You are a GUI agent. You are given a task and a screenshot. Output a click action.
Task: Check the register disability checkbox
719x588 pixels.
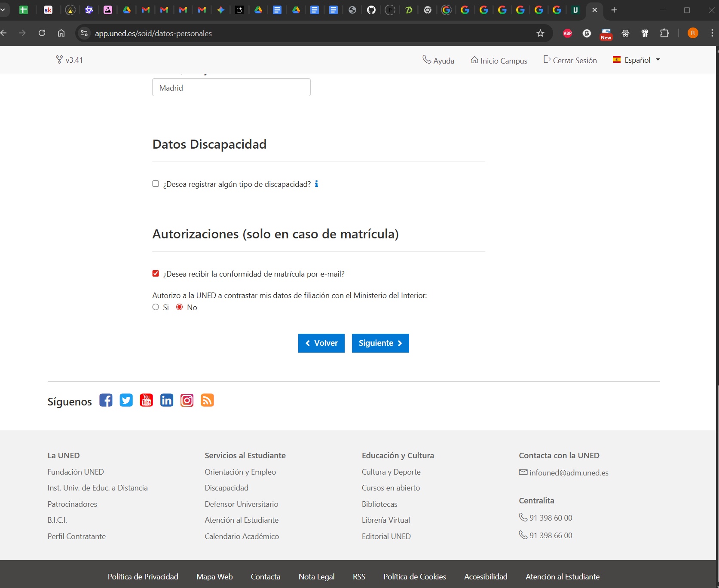coord(156,184)
